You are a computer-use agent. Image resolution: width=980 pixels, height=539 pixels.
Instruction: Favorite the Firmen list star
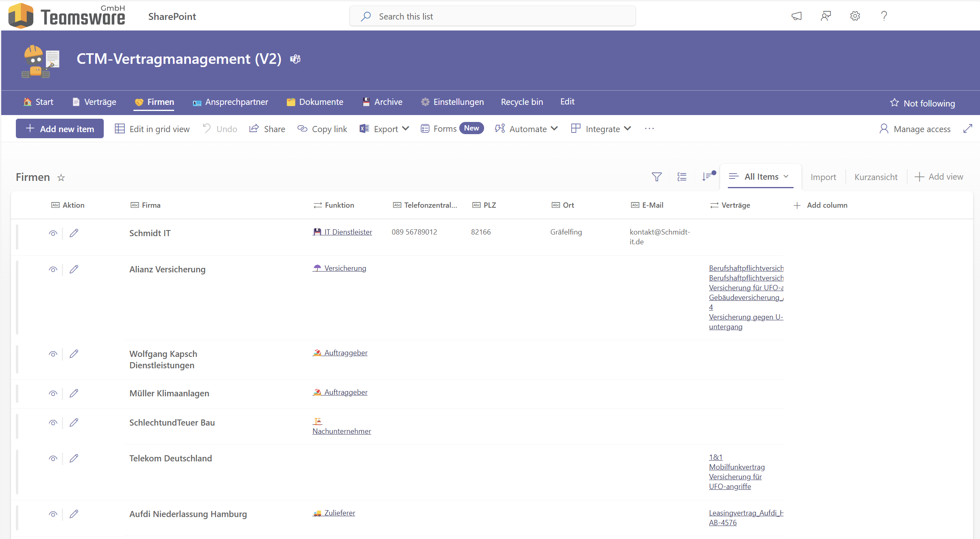click(61, 178)
